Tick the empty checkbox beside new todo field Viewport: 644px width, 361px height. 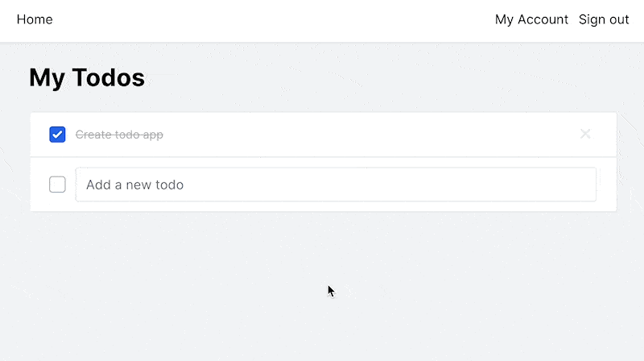pos(57,185)
